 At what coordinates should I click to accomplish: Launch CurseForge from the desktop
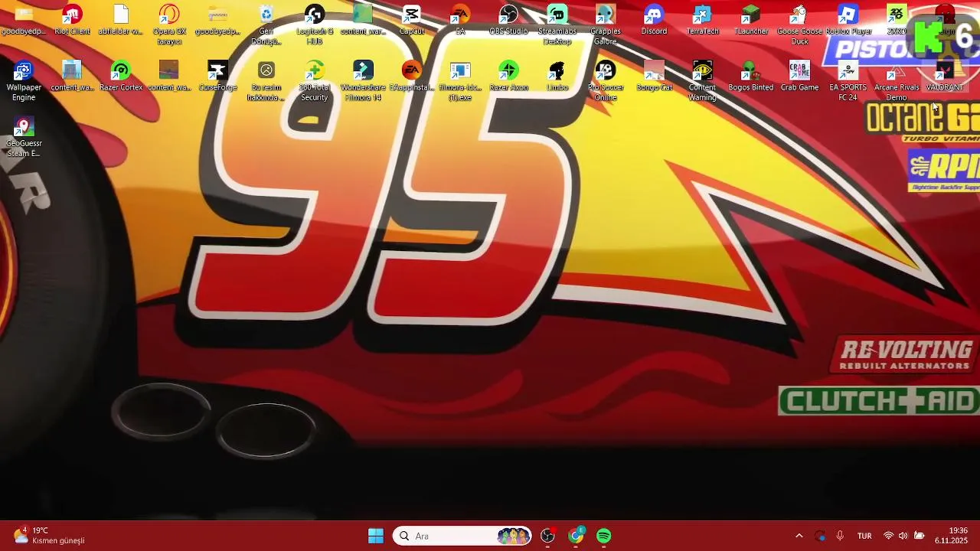point(217,77)
